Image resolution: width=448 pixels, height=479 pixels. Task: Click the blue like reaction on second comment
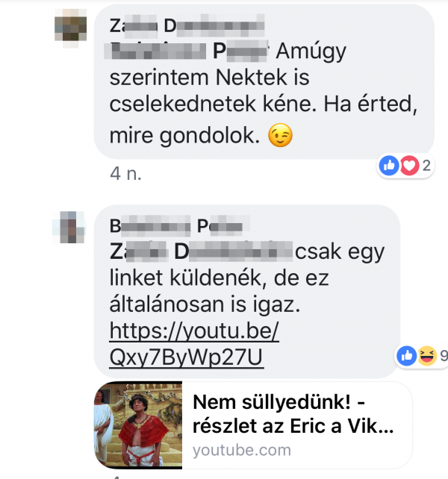click(406, 356)
